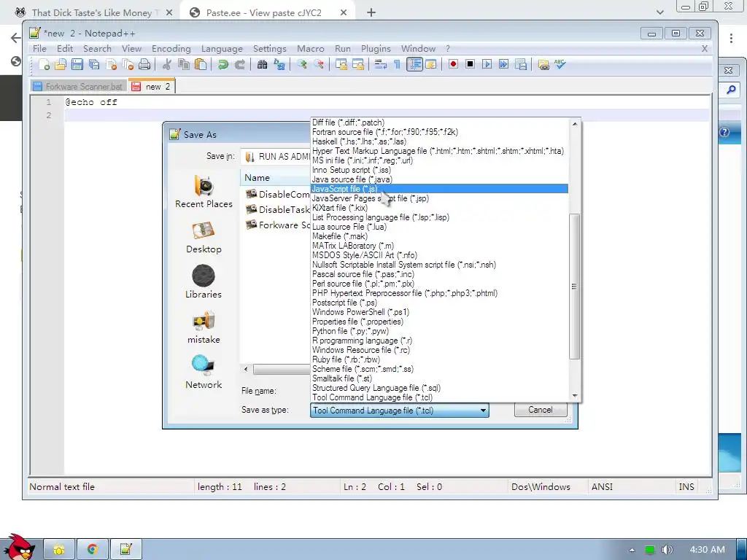The image size is (747, 560).
Task: Click the Close document toolbar icon
Action: click(111, 64)
